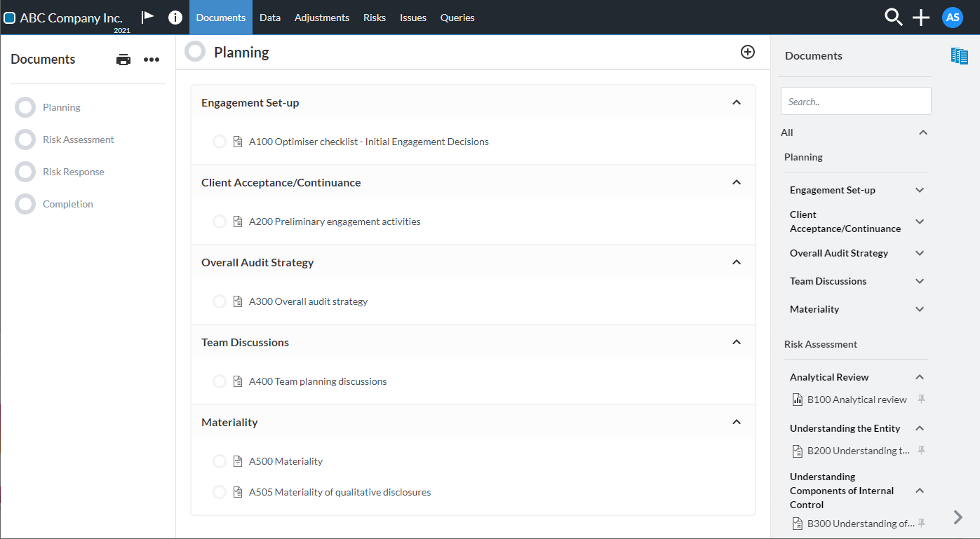Collapse the Team Discussions section
Screen dimensions: 980x539
tap(737, 342)
